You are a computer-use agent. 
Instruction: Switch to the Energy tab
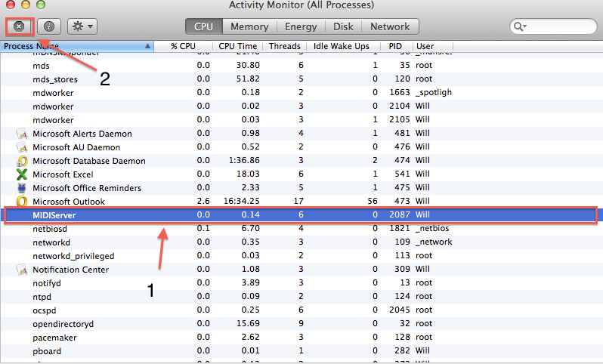click(x=301, y=26)
